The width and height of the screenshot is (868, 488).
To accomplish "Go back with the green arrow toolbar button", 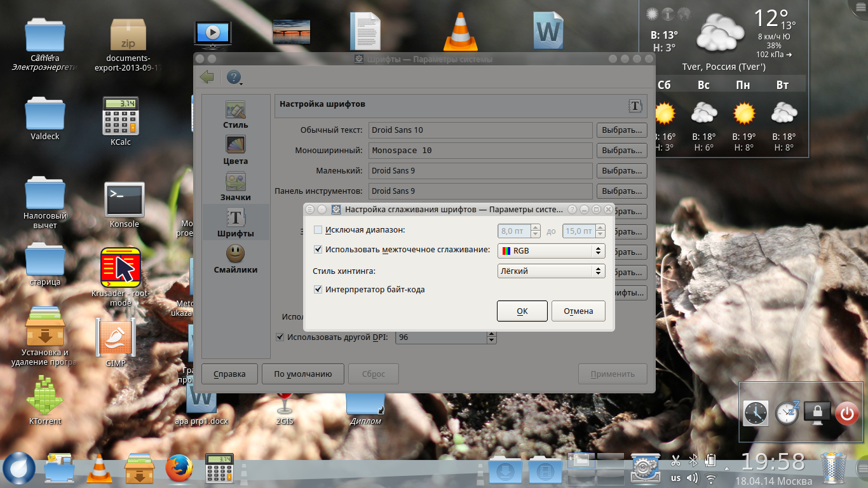I will click(207, 77).
